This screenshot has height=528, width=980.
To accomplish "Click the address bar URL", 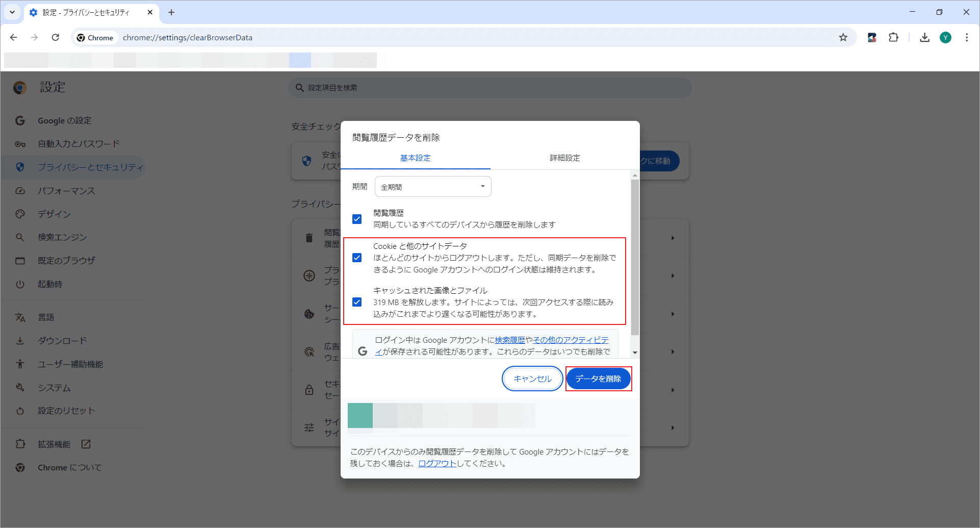I will tap(188, 37).
